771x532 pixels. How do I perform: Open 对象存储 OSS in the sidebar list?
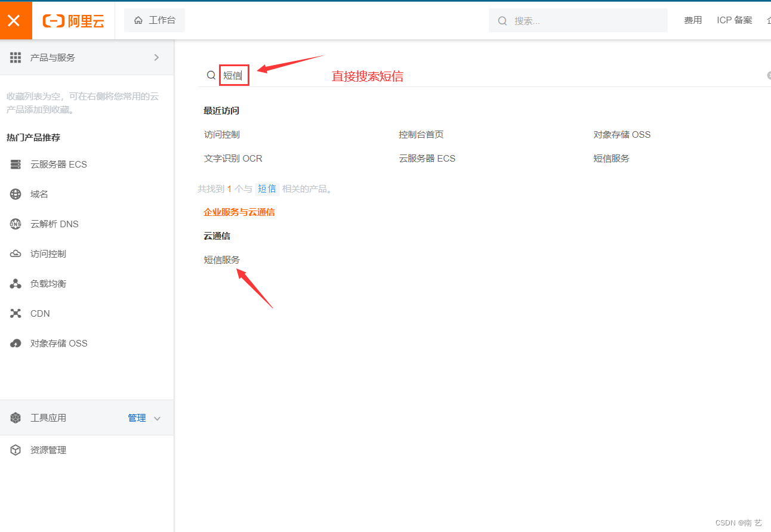[59, 344]
